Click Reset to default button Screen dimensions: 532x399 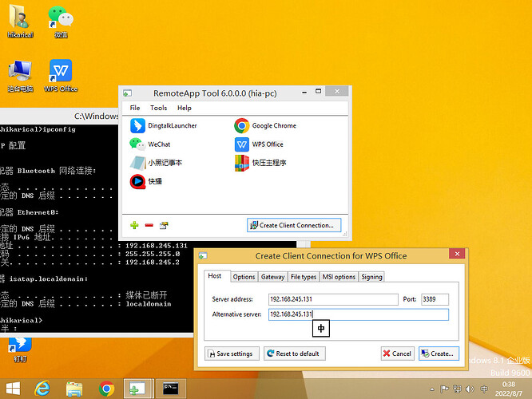295,354
